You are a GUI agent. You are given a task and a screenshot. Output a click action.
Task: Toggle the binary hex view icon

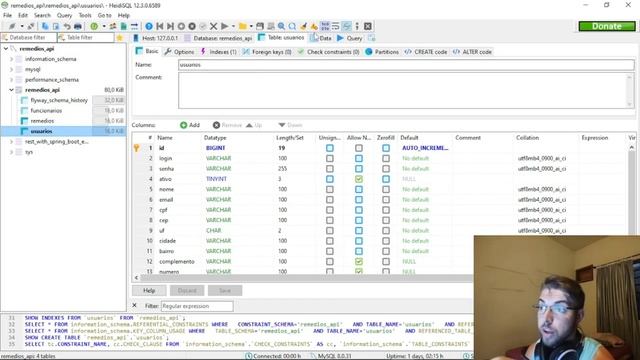(x=325, y=26)
